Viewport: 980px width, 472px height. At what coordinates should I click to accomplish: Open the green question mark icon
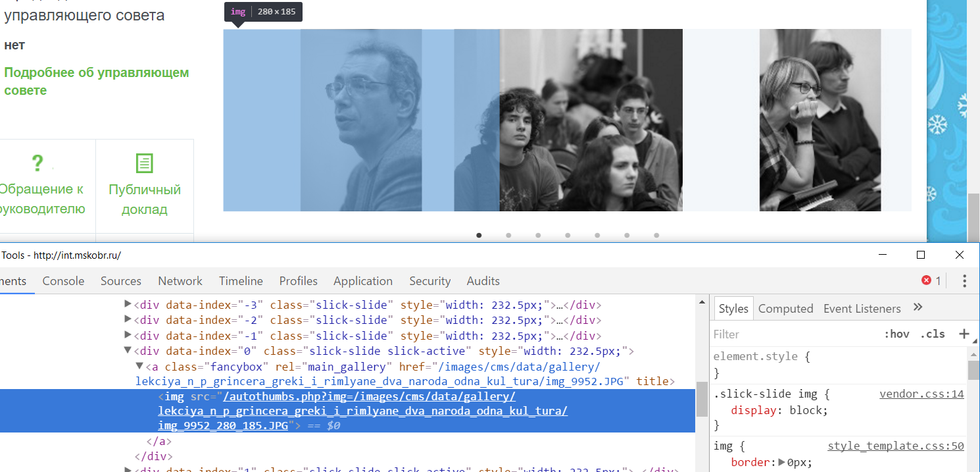pos(38,162)
